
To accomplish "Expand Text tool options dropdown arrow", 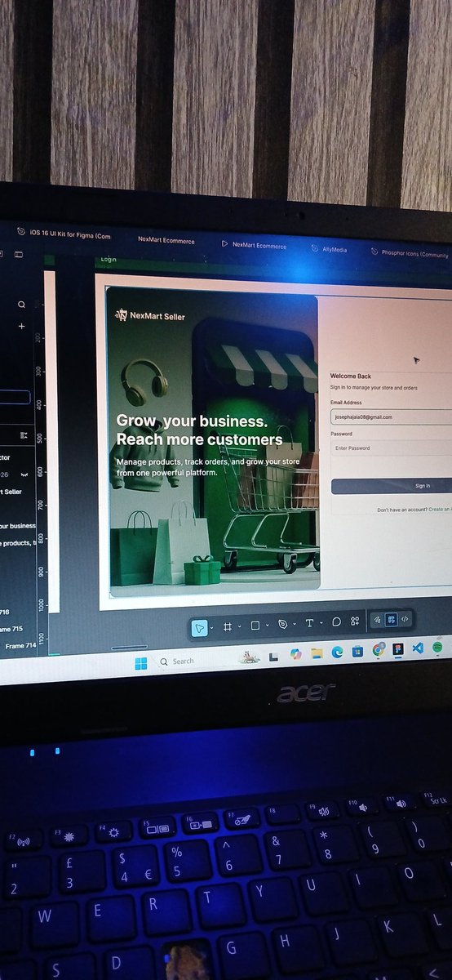I will 321,623.
